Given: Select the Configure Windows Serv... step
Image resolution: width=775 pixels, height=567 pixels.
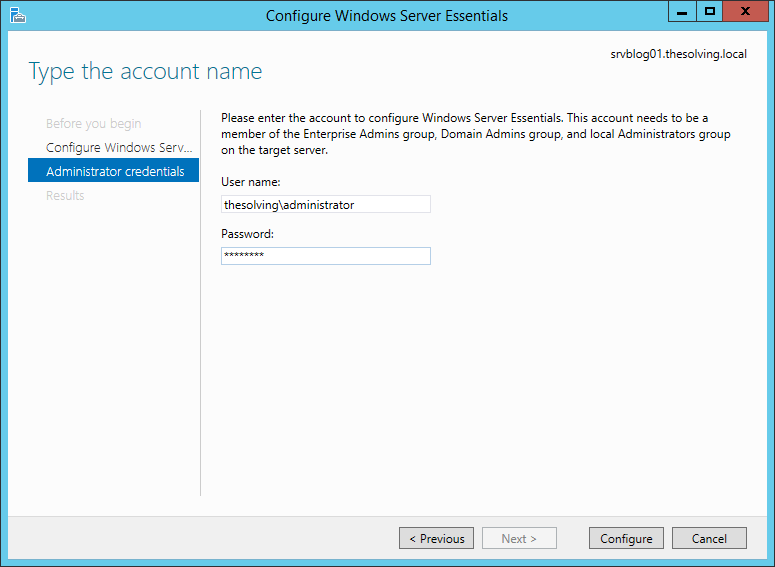Looking at the screenshot, I should point(119,147).
